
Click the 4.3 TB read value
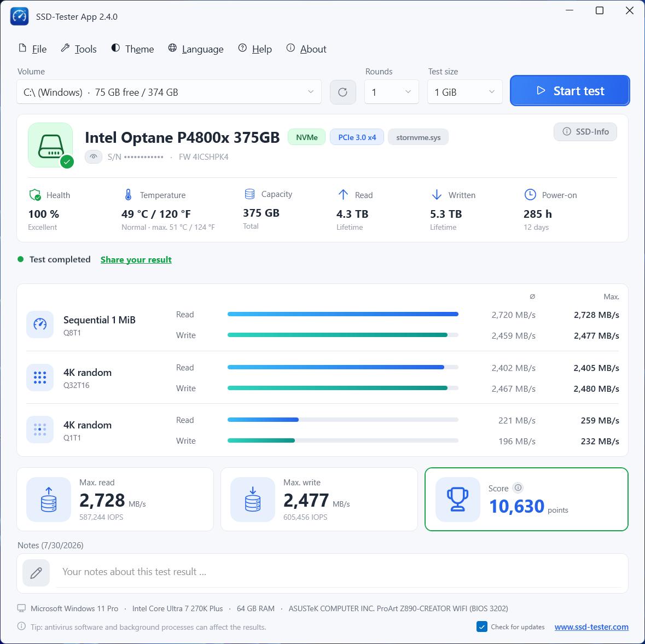tap(352, 214)
